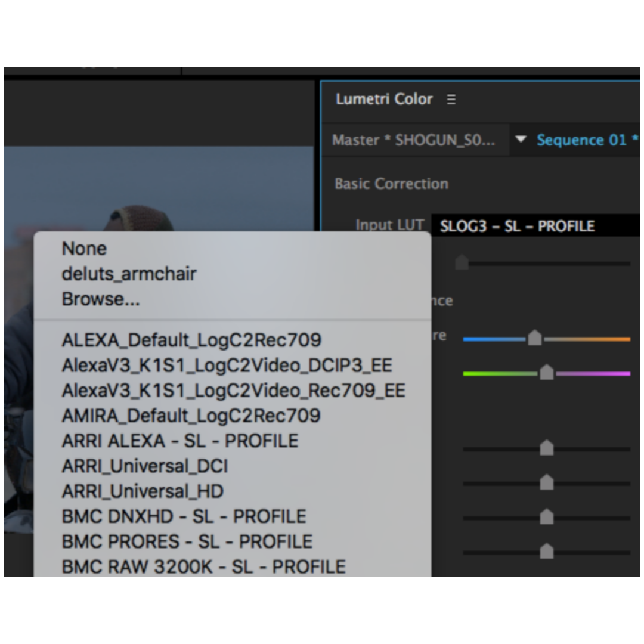Click the Lumetri Color panel title
The width and height of the screenshot is (644, 644).
tap(384, 100)
